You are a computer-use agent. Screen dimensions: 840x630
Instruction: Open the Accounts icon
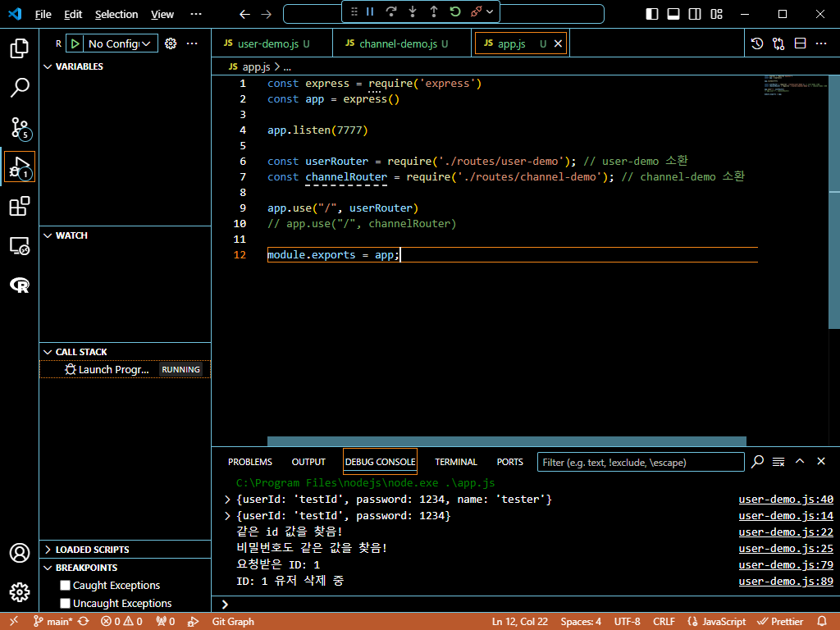point(20,553)
